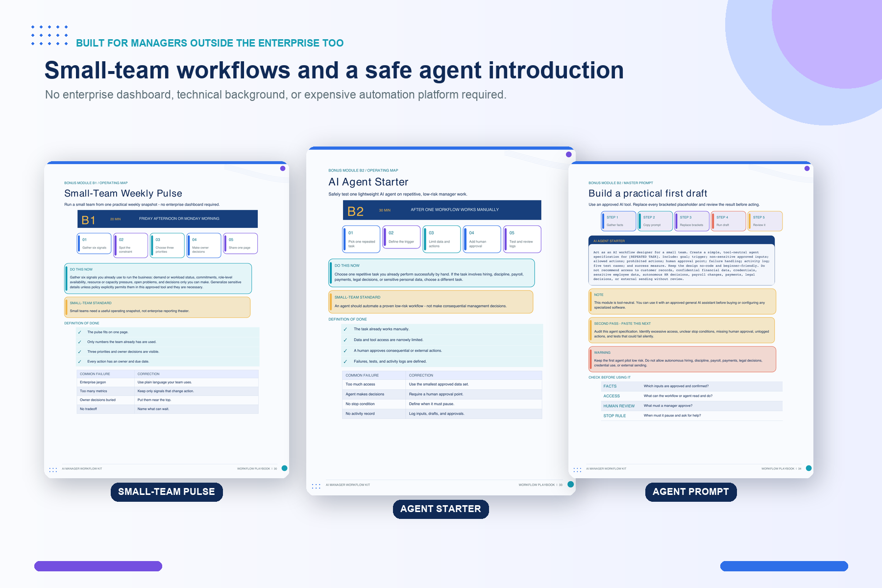This screenshot has width=882, height=588.
Task: Select step card 05 "Test and review logs"
Action: (522, 239)
